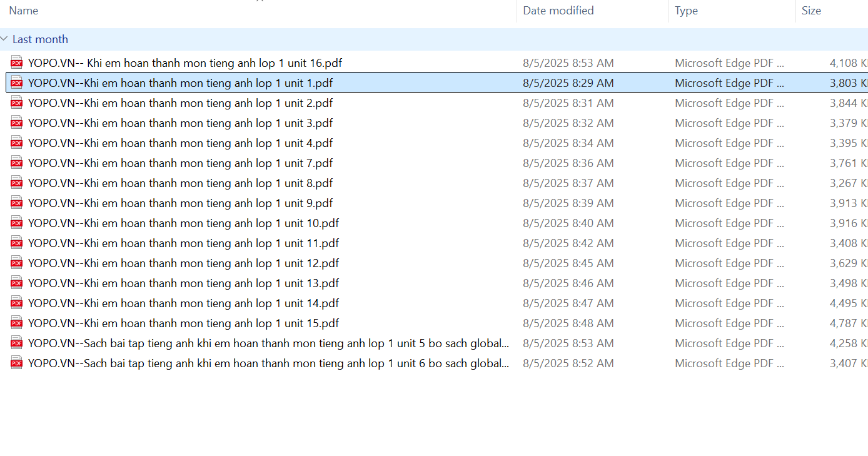Select the Last month group header label
Viewport: 868px width, 456px height.
click(40, 39)
